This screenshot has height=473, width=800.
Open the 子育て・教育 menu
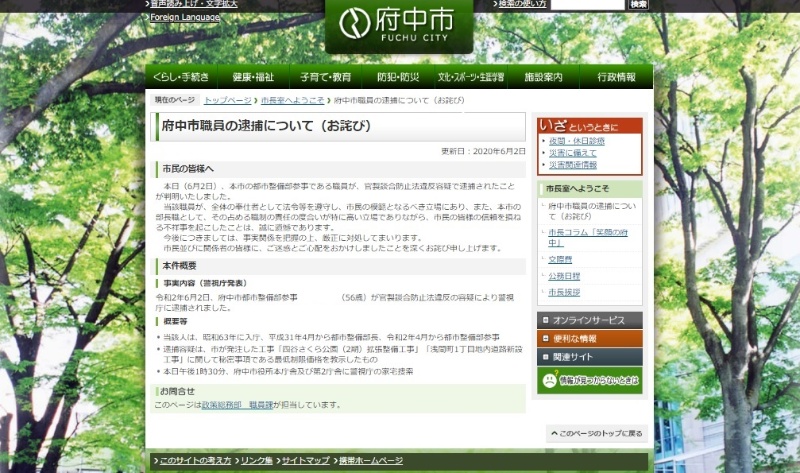coord(326,77)
